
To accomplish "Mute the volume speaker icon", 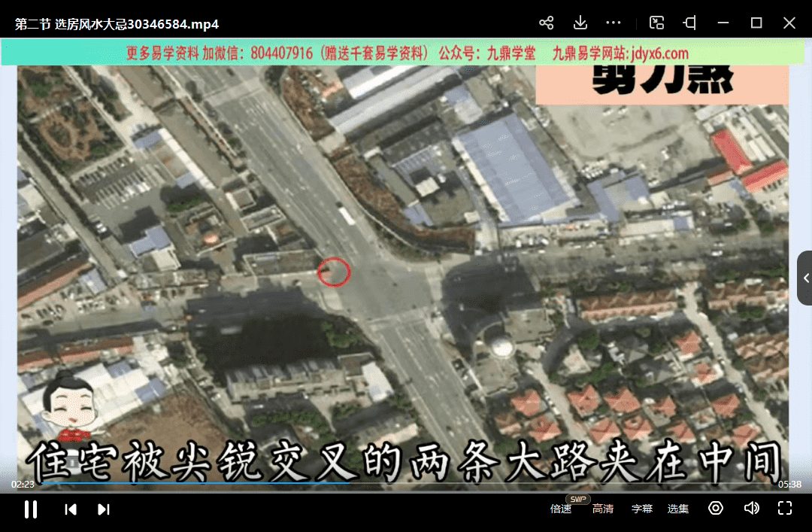I will point(751,508).
